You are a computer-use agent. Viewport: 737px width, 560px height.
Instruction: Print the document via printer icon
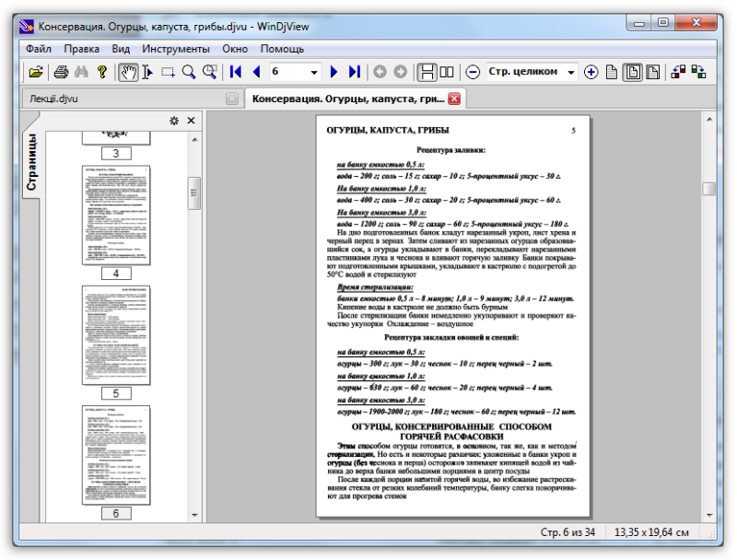(61, 72)
